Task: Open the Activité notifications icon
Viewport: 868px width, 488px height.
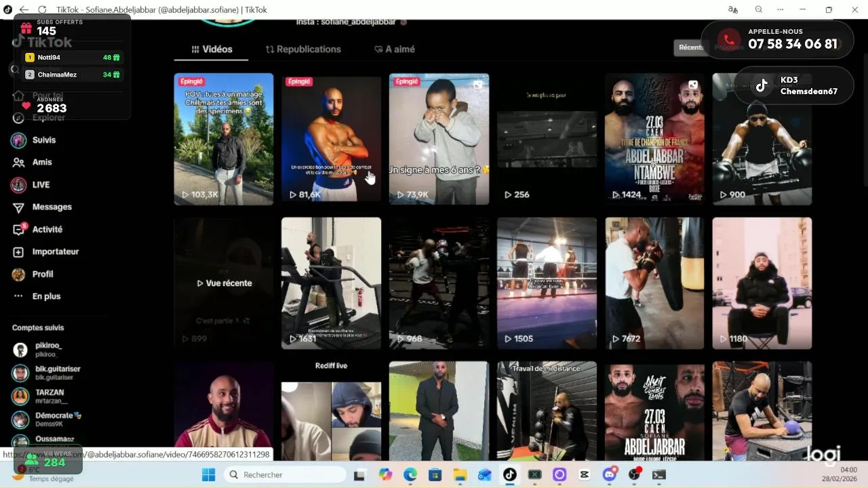Action: point(19,230)
